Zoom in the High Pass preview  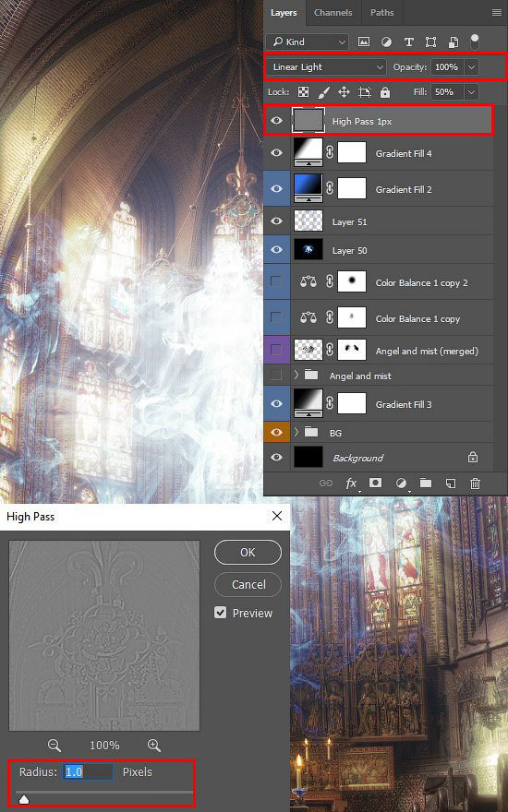click(x=154, y=746)
